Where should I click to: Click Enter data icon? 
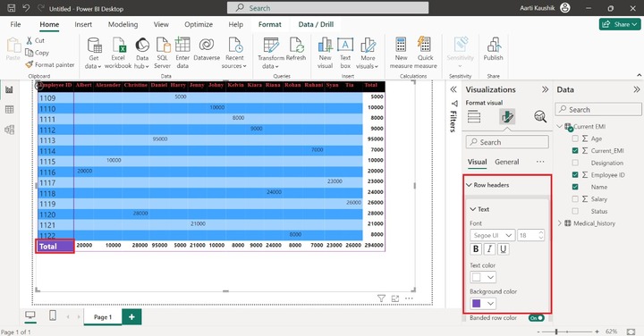click(182, 53)
